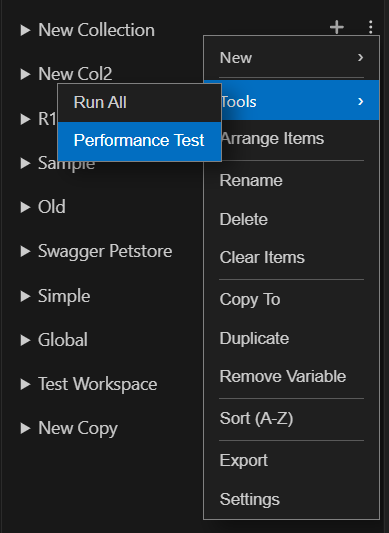Select Remove Variable menu entry

(291, 376)
